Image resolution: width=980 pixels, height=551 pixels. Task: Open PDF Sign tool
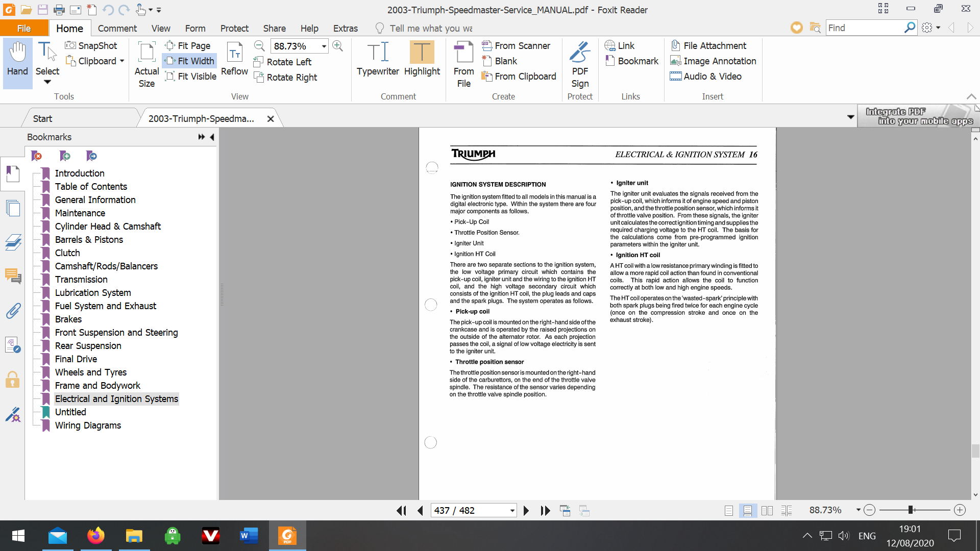[x=580, y=64]
